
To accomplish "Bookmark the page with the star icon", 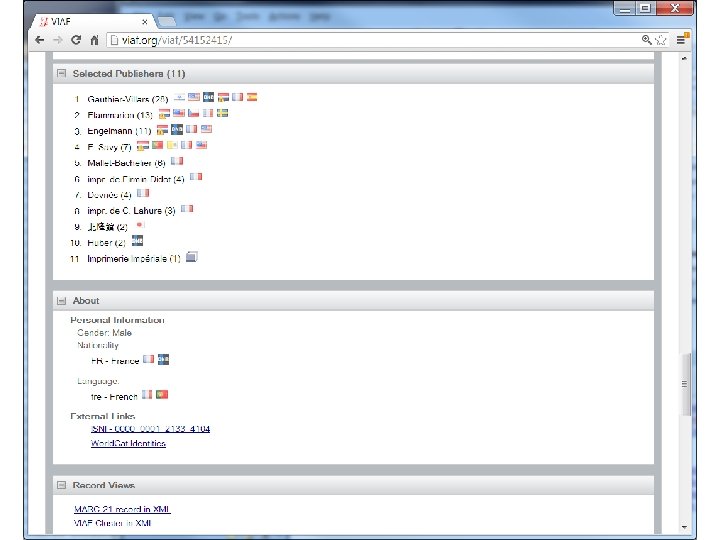I will [x=661, y=40].
